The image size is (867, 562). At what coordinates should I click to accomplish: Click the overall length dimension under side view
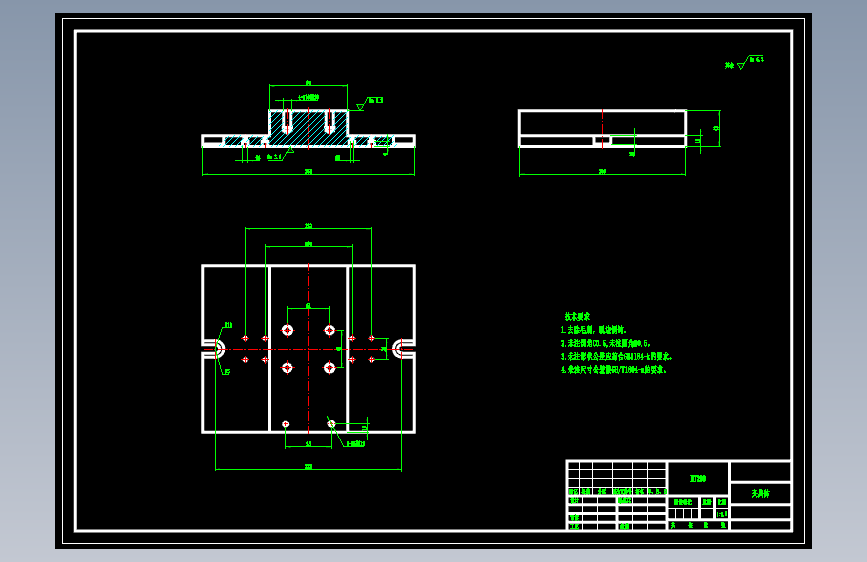click(x=602, y=171)
